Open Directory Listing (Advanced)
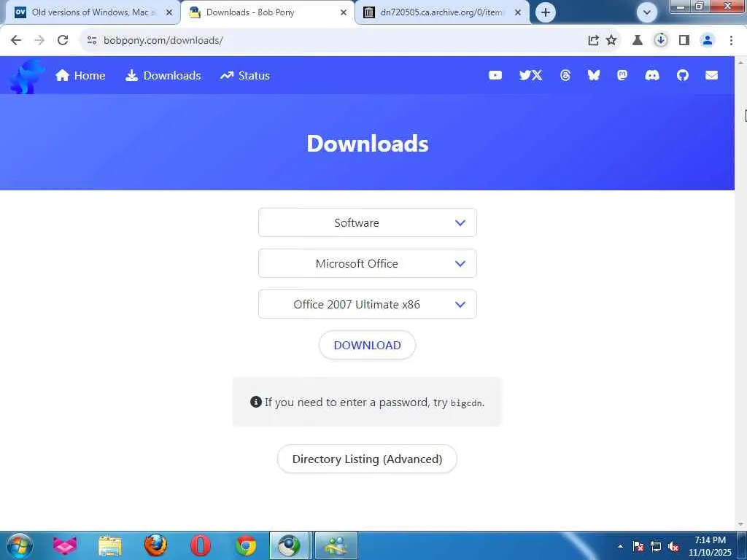Screen dimensions: 747x560 click(368, 459)
